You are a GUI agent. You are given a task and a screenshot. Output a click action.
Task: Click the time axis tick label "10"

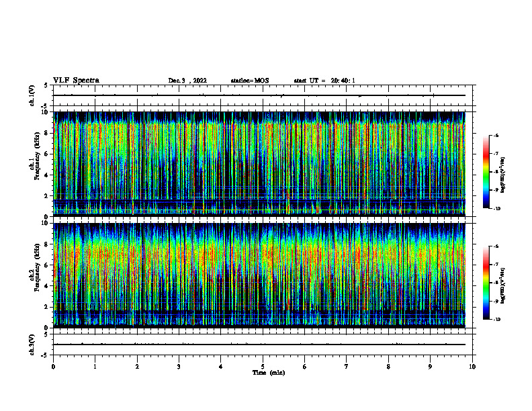point(472,367)
